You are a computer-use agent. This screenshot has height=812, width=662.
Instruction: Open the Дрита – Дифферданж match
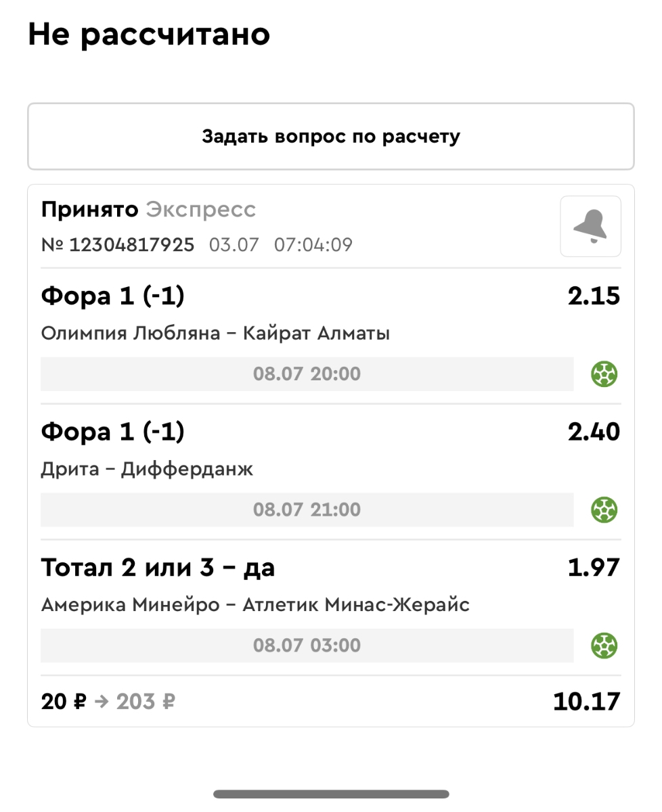(x=147, y=469)
